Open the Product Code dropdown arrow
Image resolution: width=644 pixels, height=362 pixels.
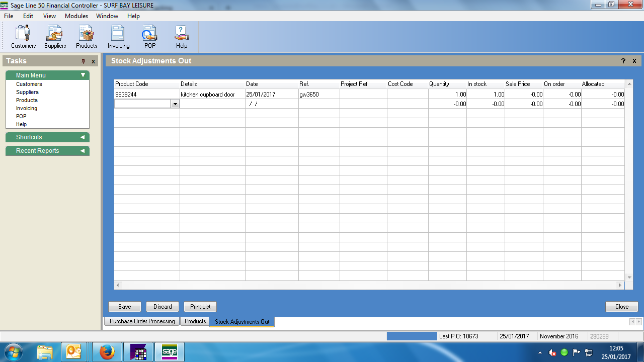click(x=175, y=104)
